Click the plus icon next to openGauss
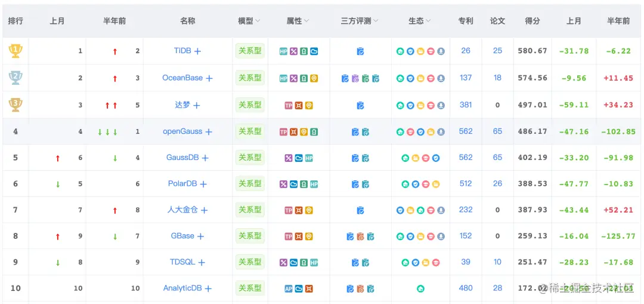The height and width of the screenshot is (304, 644). [209, 132]
